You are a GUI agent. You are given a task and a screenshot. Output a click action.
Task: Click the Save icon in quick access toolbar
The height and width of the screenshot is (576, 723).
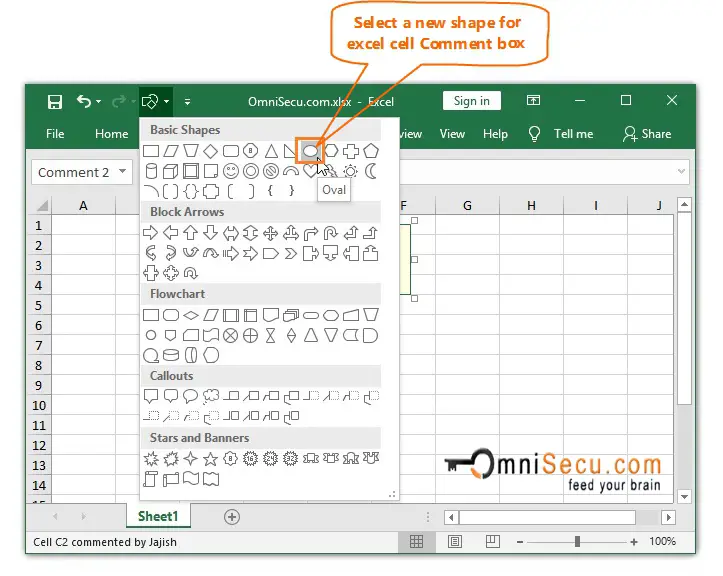pos(55,101)
